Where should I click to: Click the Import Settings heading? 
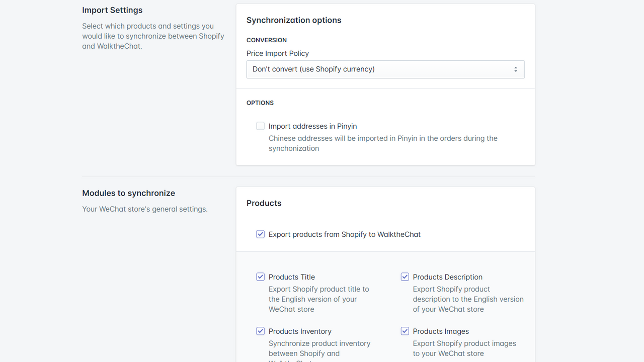pos(112,10)
